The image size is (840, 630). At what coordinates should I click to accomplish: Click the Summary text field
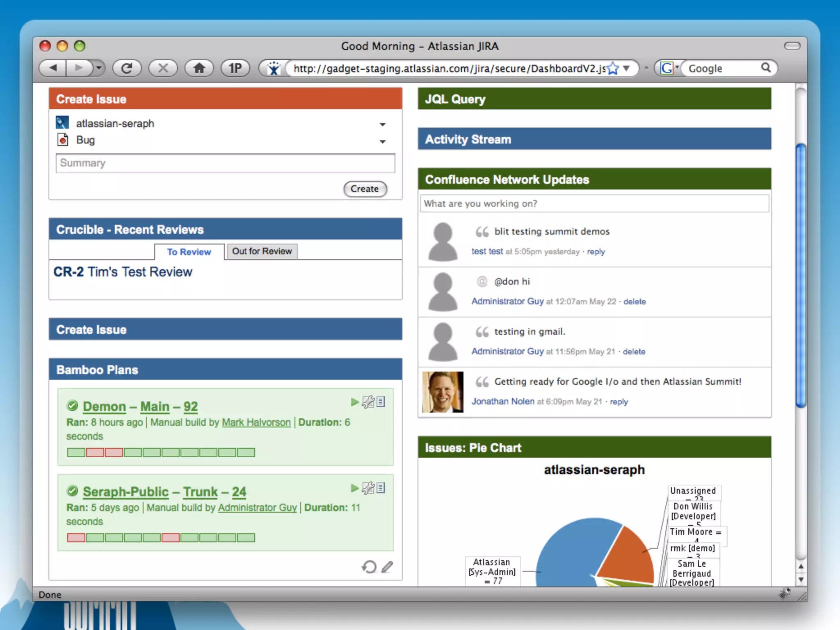coord(225,163)
